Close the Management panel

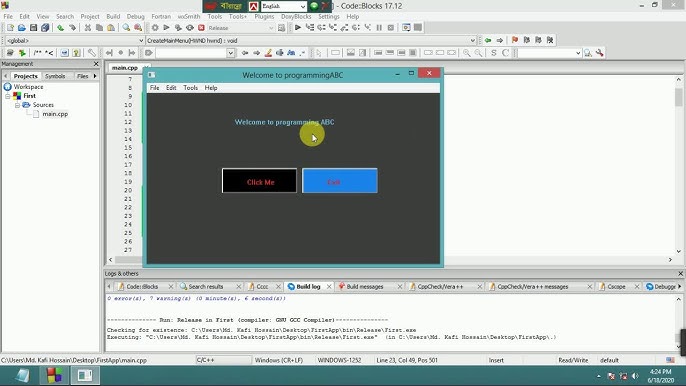(x=96, y=64)
